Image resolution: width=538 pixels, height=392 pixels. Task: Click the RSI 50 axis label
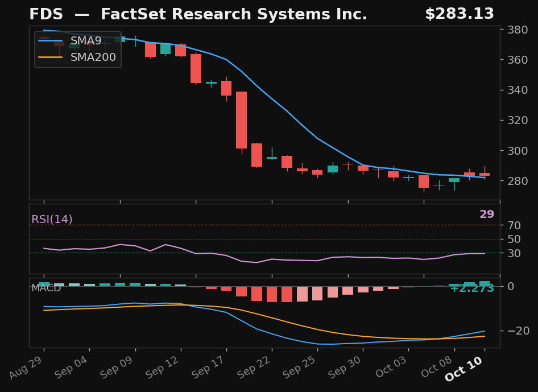514,240
